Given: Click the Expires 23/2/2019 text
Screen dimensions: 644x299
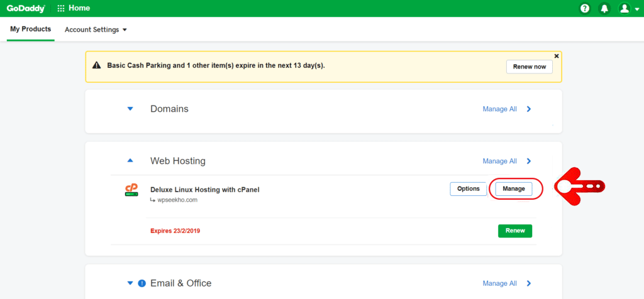Looking at the screenshot, I should tap(175, 231).
